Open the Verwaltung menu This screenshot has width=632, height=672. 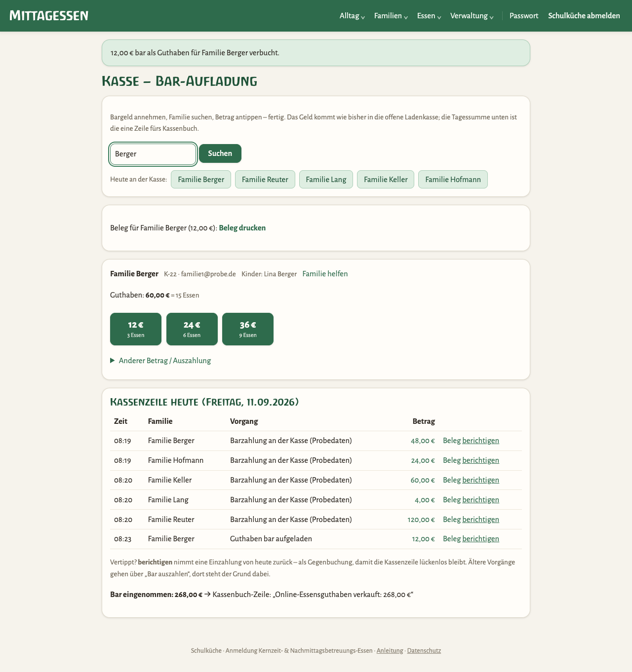tap(472, 16)
